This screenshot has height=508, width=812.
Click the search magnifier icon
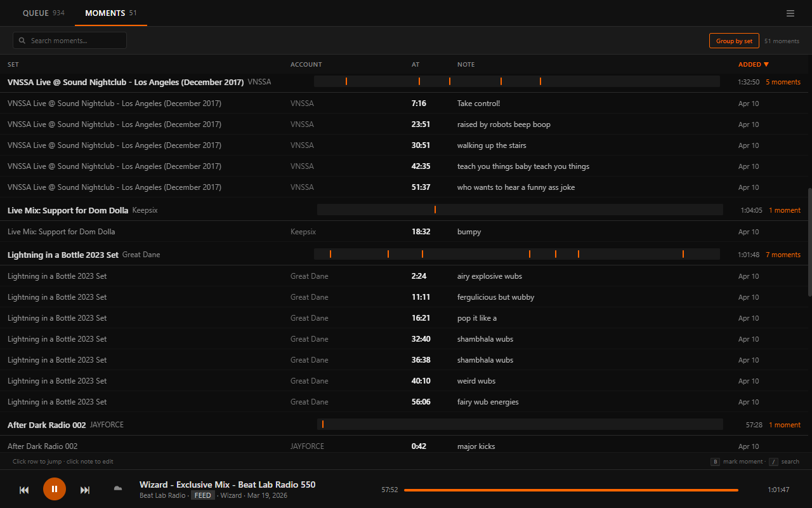pos(22,41)
